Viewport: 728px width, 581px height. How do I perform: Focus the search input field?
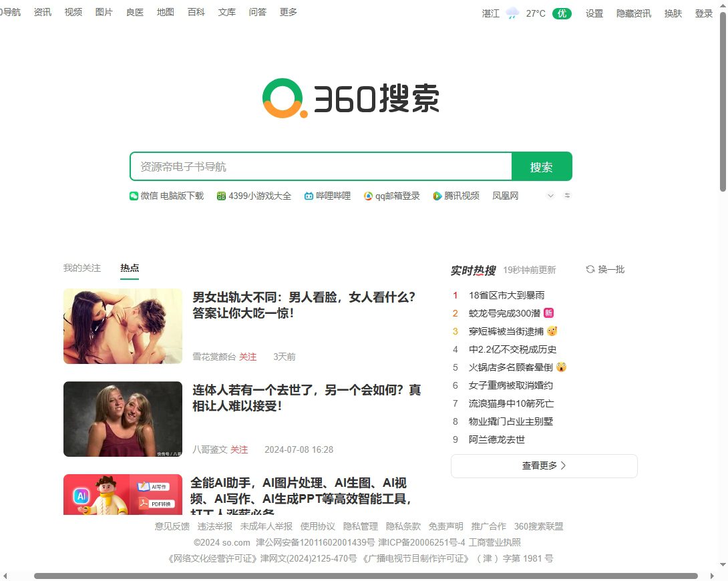coord(321,166)
